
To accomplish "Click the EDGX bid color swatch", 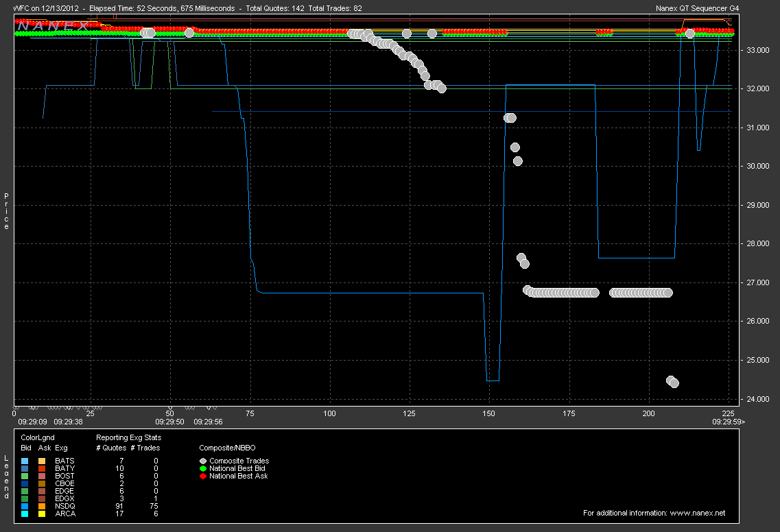I will point(25,498).
